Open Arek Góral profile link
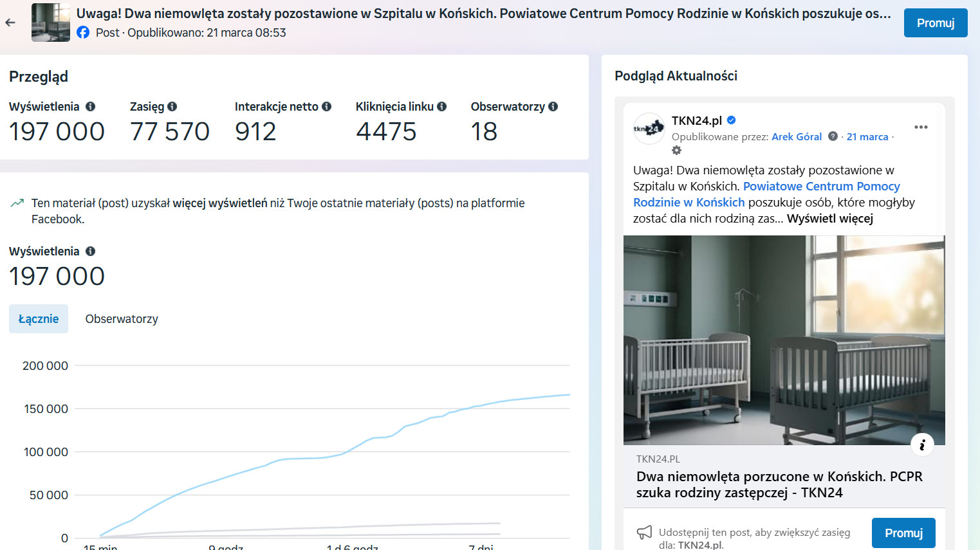This screenshot has width=980, height=550. coord(797,137)
